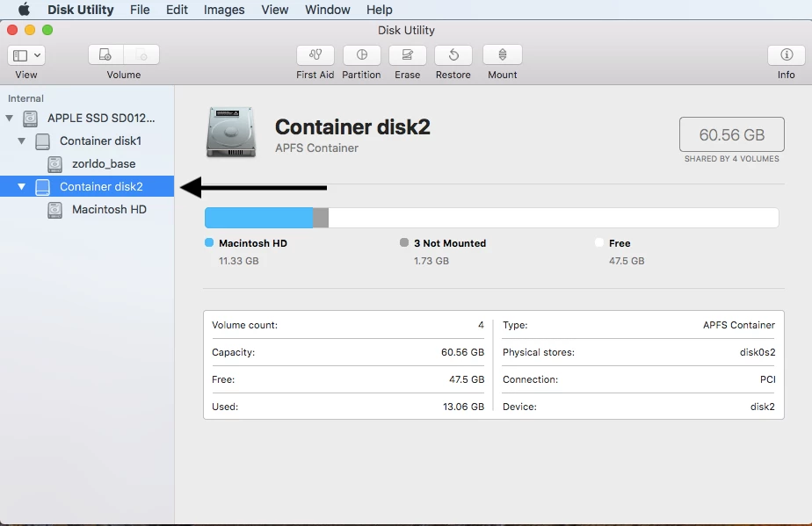Open the sidebar View dropdown button

[26, 54]
